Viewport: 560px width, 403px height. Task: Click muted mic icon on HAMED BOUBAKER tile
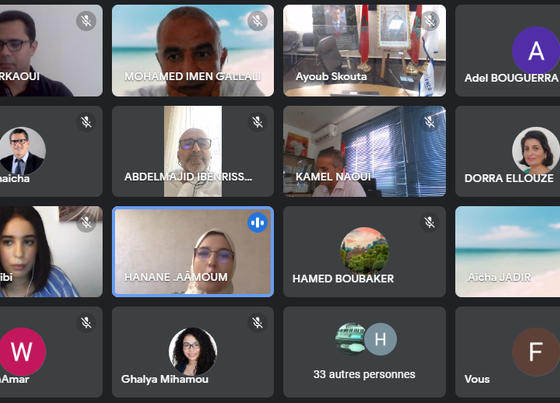coord(430,223)
